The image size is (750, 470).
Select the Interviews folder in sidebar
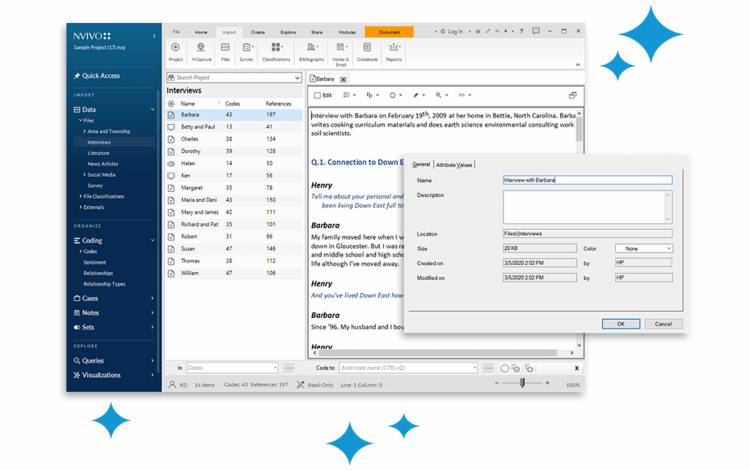[99, 142]
